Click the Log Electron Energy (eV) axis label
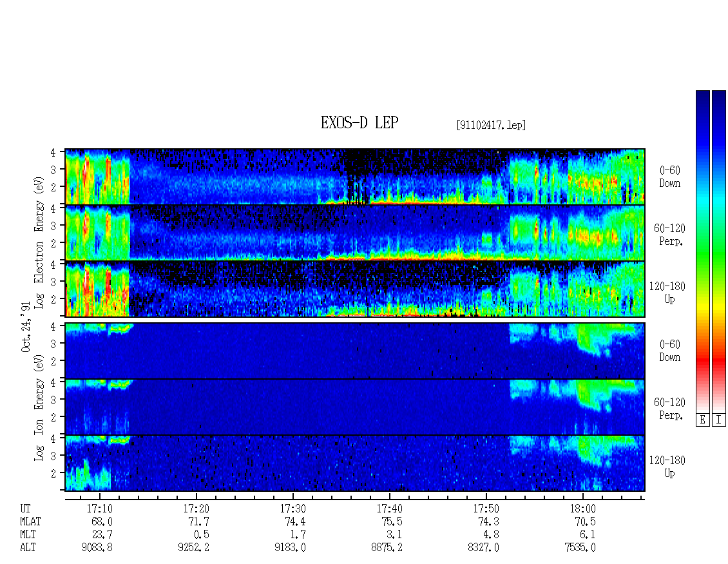 39,242
